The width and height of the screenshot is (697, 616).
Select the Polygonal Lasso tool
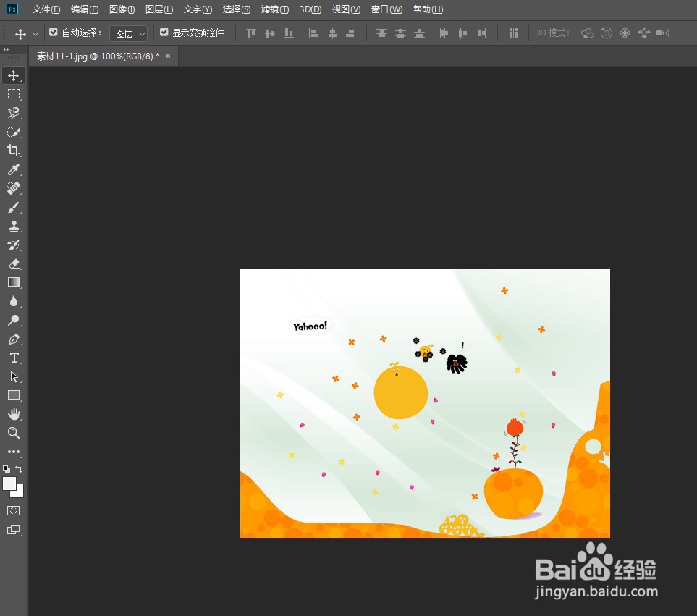pos(13,113)
